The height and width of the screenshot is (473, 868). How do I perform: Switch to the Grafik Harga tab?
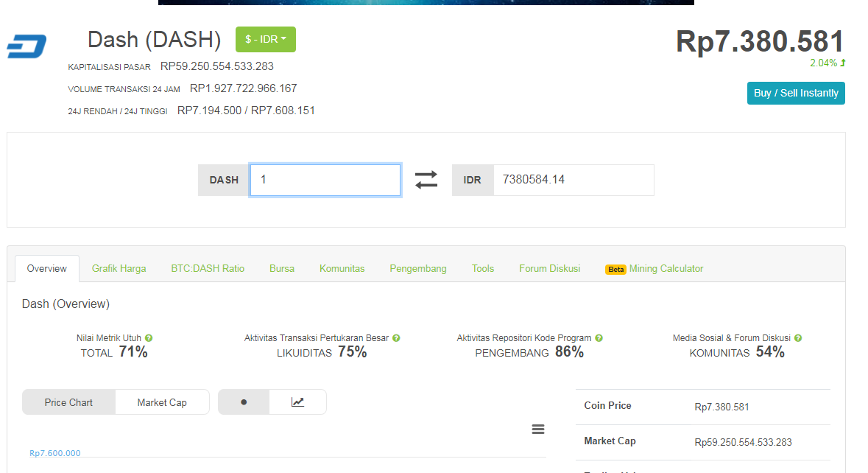point(119,269)
